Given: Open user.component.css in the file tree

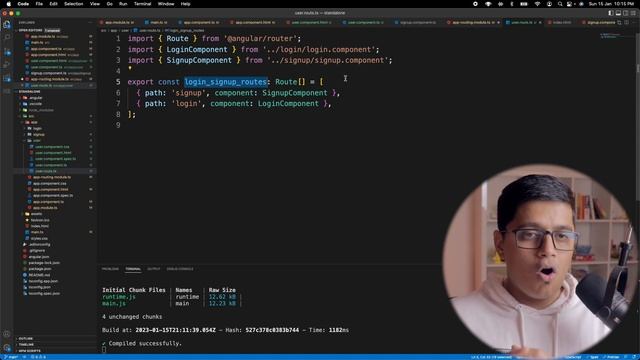Looking at the screenshot, I should pyautogui.click(x=52, y=147).
